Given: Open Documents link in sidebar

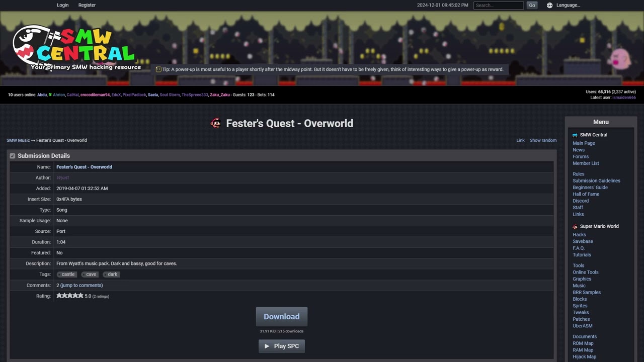Looking at the screenshot, I should pos(585,337).
